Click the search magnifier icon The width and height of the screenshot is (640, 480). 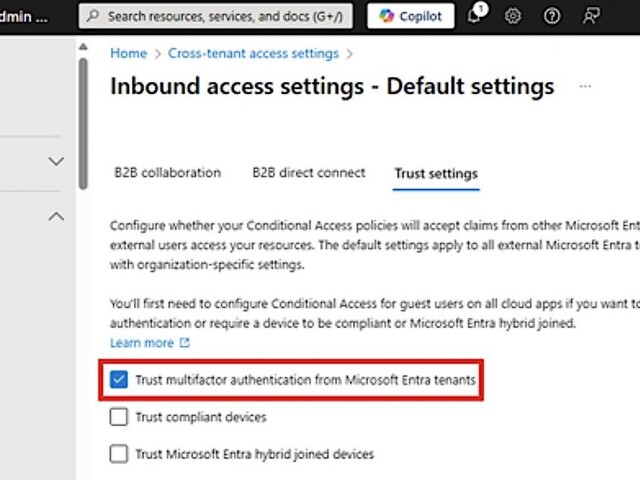click(93, 16)
